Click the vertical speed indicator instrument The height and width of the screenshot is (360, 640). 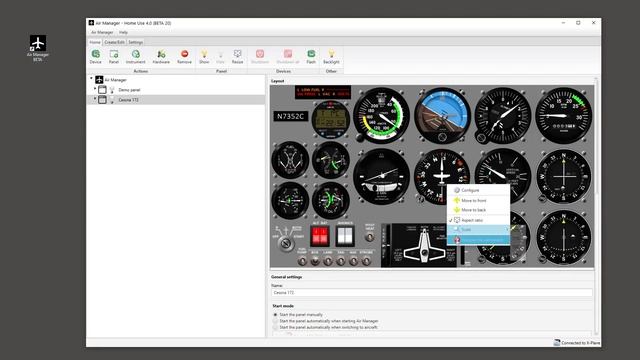[503, 176]
